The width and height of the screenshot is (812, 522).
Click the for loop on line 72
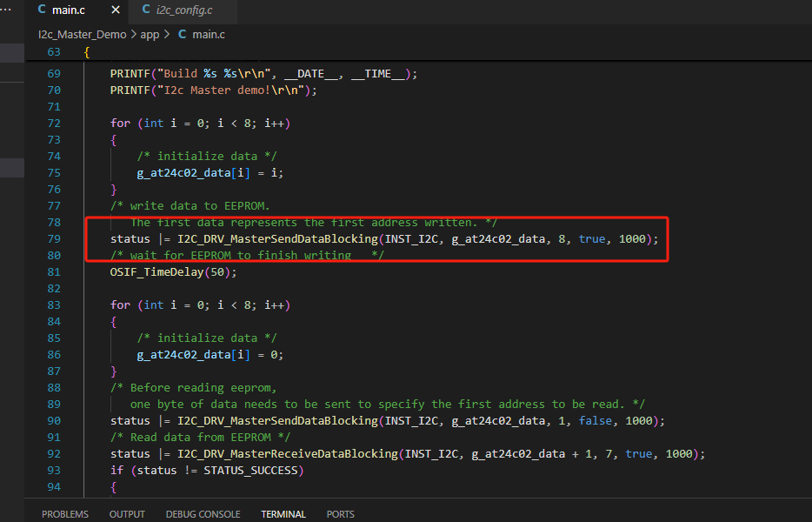[200, 123]
